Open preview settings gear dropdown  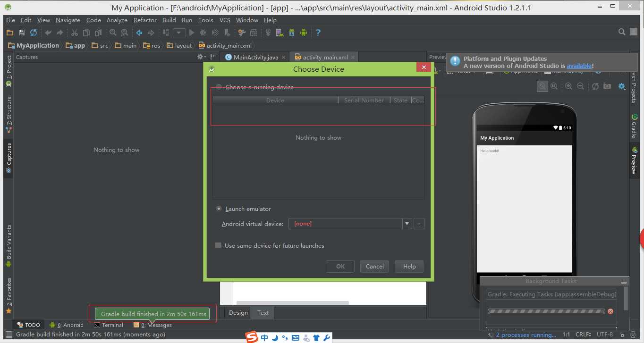623,86
